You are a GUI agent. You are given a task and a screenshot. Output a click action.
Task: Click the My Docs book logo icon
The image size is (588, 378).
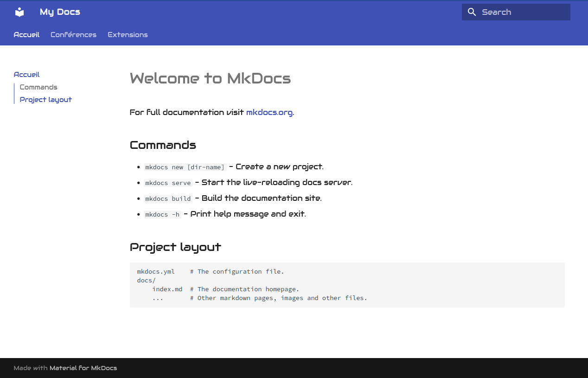[x=19, y=12]
